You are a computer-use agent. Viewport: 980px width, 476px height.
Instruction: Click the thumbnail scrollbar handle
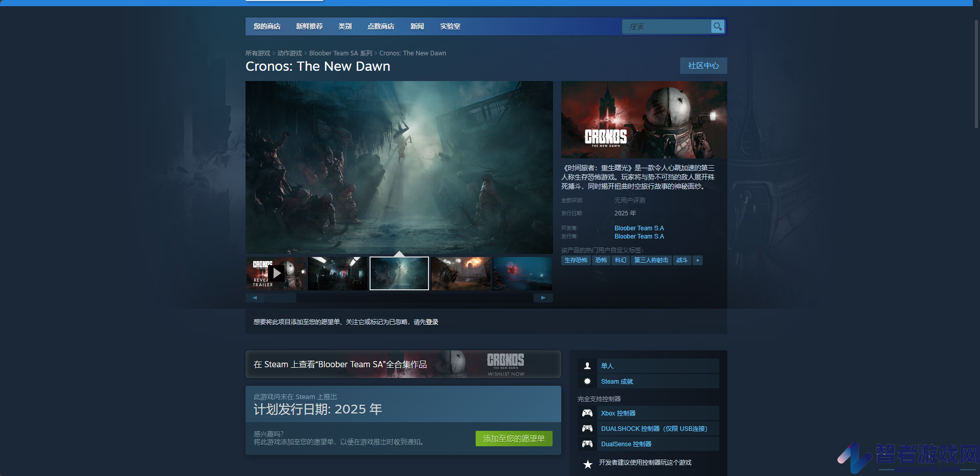click(280, 298)
